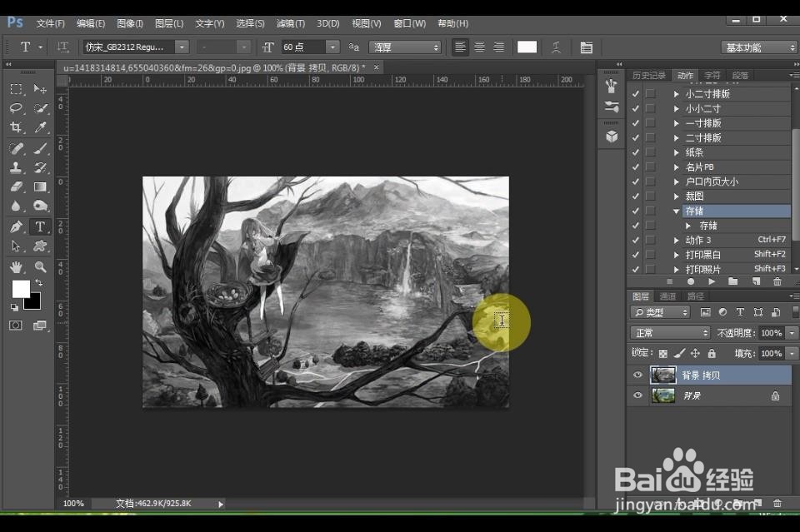The height and width of the screenshot is (532, 800).
Task: Select the Quick Selection tool
Action: pyautogui.click(x=40, y=108)
